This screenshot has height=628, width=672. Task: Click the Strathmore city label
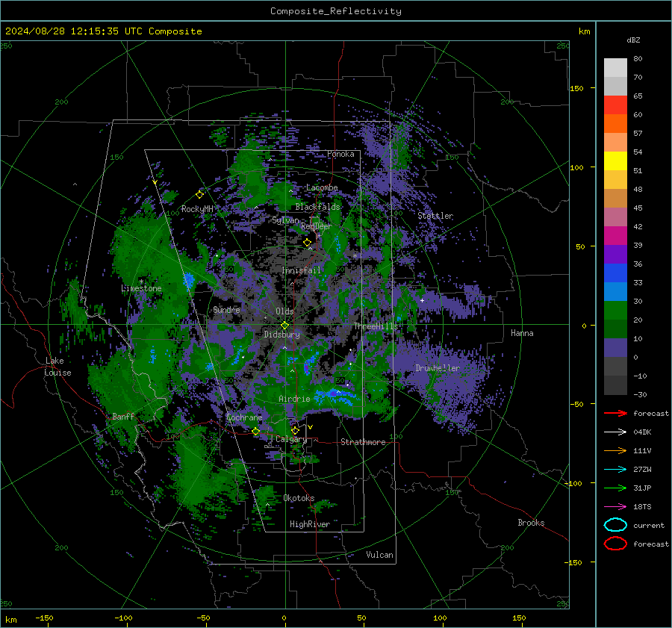point(363,442)
